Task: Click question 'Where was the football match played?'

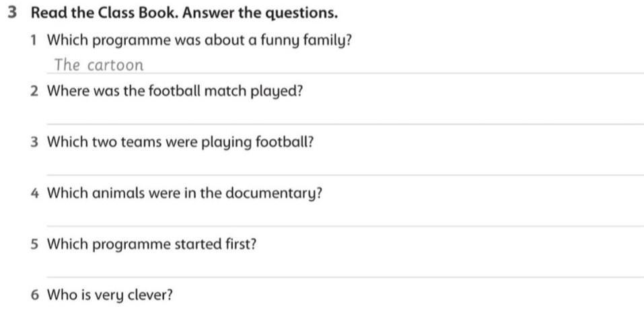Action: pos(175,92)
